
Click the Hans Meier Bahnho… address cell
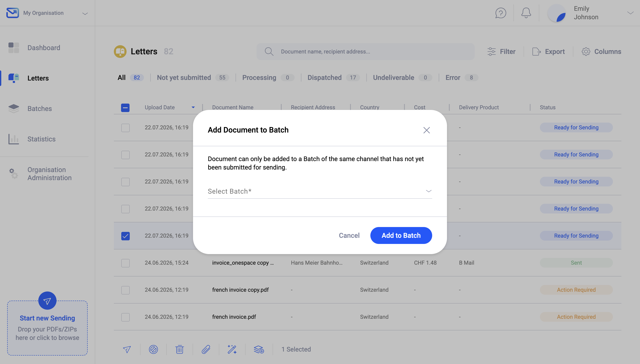coord(317,263)
